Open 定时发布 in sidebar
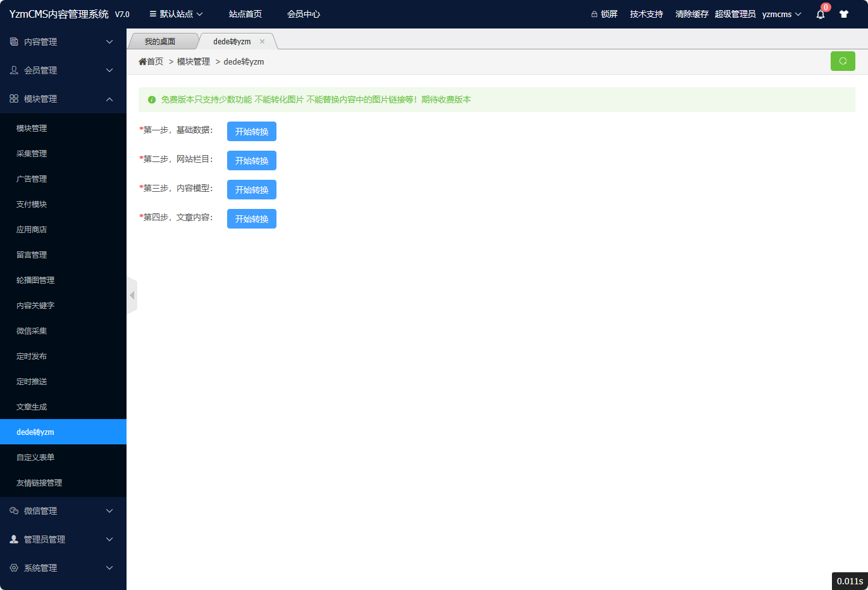 (63, 356)
